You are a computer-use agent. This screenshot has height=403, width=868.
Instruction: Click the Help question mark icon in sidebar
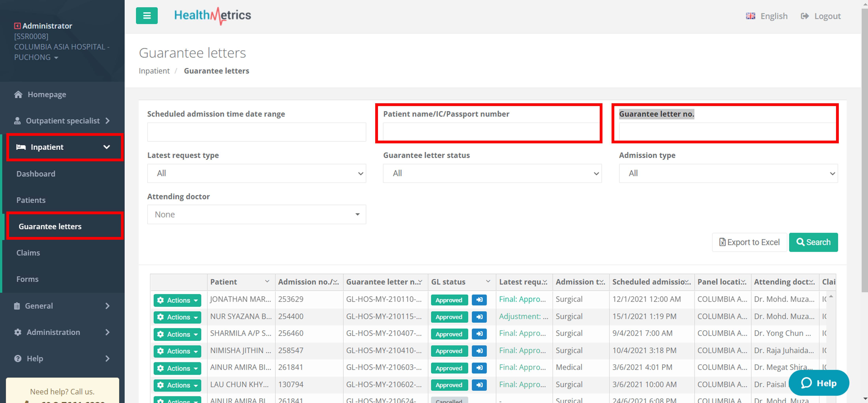click(x=18, y=359)
